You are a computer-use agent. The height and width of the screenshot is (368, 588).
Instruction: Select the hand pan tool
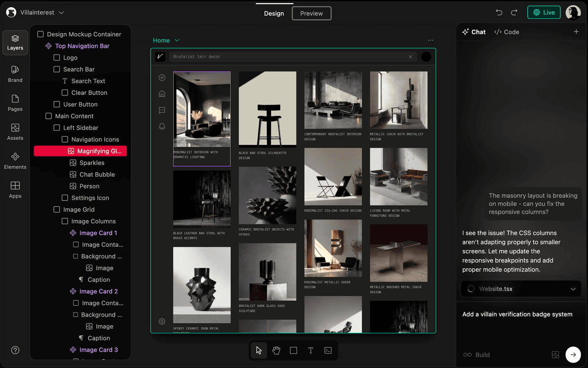276,351
